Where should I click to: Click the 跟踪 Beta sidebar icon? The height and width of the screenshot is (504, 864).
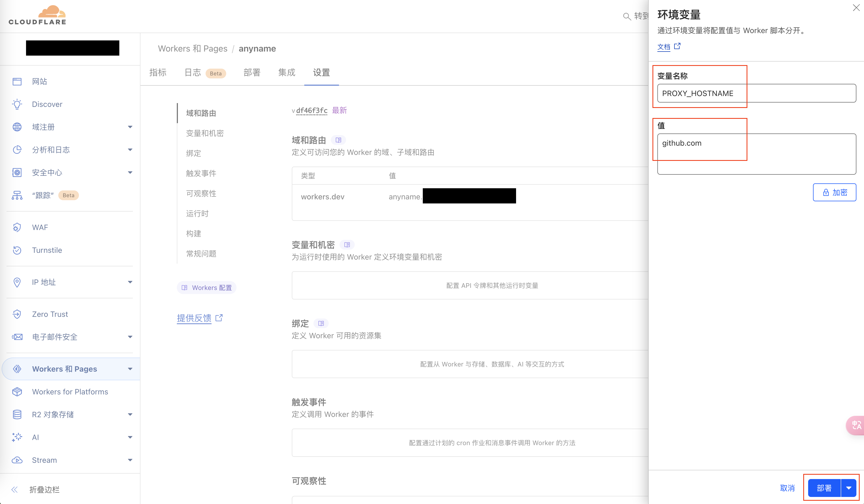pos(16,195)
